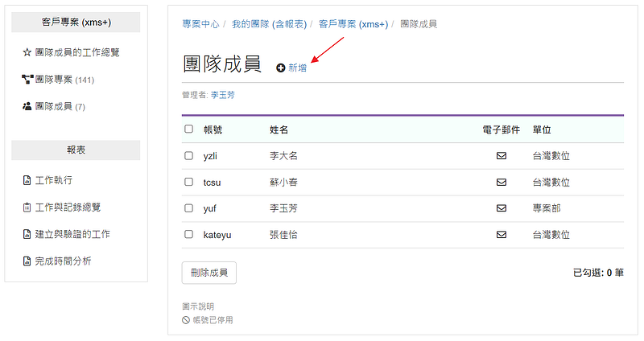Navigate to 專案中心 breadcrumb
The image size is (644, 341).
(x=200, y=24)
